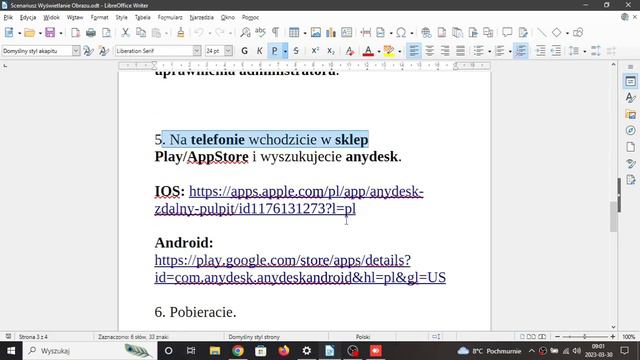The height and width of the screenshot is (360, 640).
Task: Click the Subscript icon
Action: pos(331,51)
